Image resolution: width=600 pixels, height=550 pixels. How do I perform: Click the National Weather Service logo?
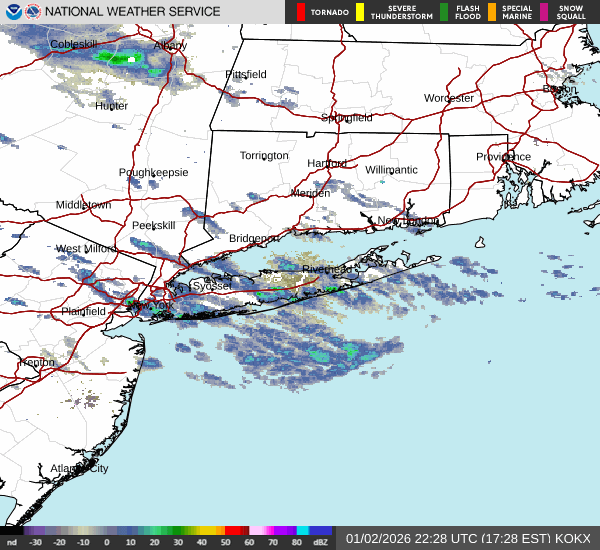point(34,12)
